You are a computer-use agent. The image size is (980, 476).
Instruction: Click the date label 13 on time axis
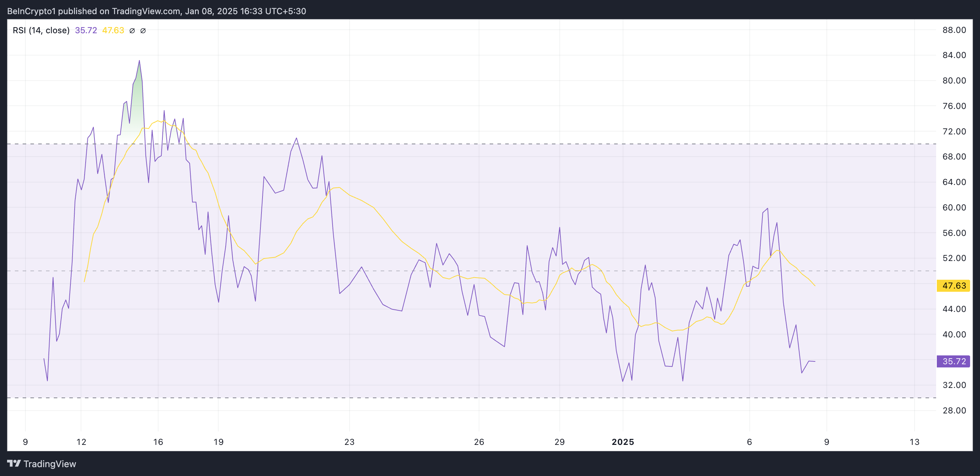915,442
